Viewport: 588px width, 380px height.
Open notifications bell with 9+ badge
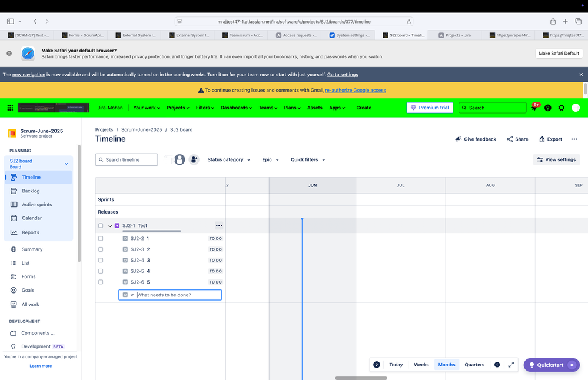[x=534, y=108]
